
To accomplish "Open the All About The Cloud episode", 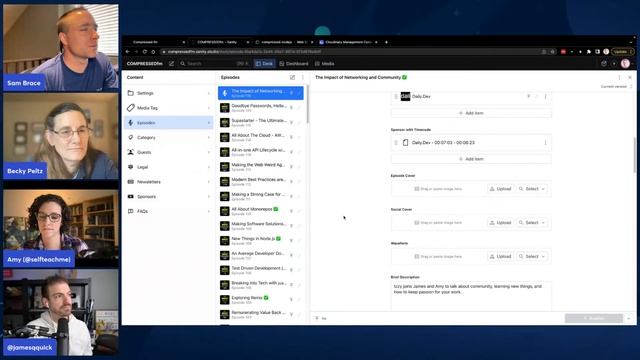I will tap(261, 137).
